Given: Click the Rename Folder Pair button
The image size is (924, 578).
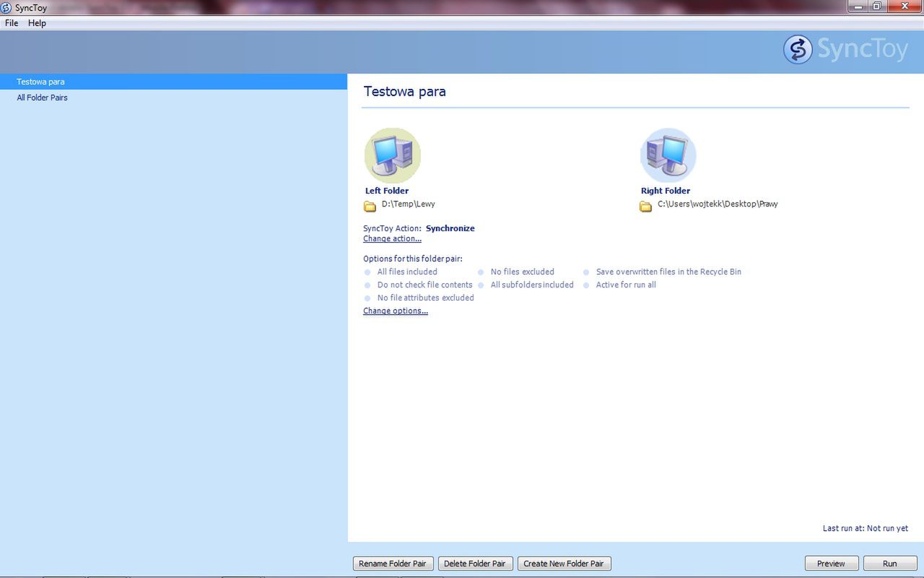Looking at the screenshot, I should [393, 564].
